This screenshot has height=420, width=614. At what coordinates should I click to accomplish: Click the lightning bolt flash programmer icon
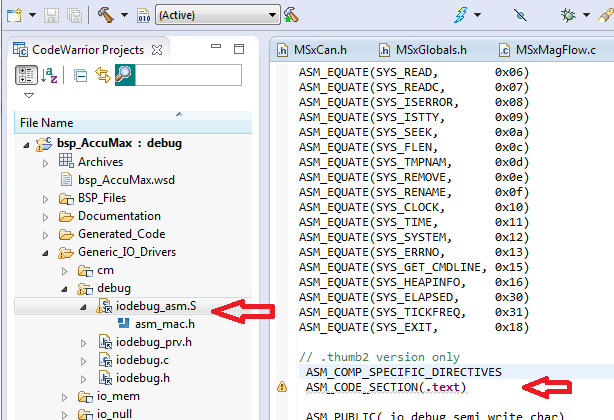[460, 15]
